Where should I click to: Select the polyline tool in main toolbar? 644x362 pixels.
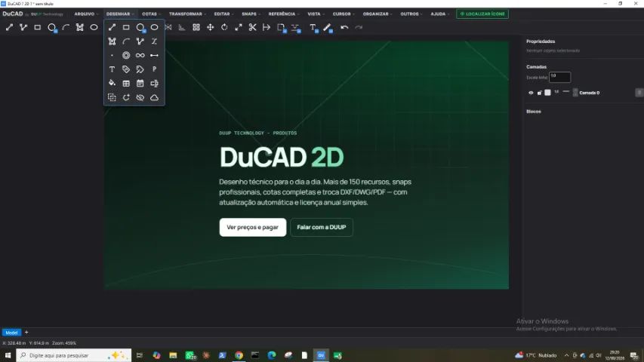click(23, 27)
